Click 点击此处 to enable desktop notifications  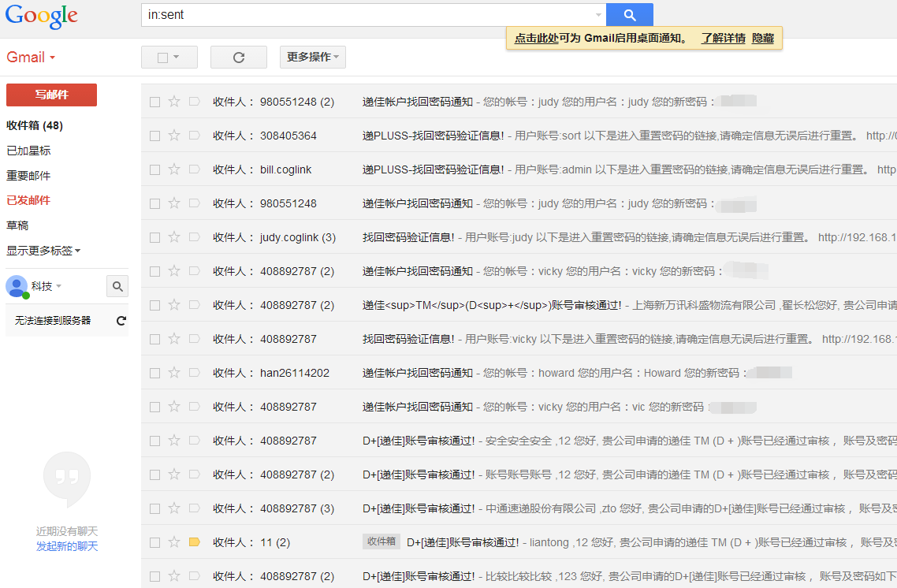(537, 39)
